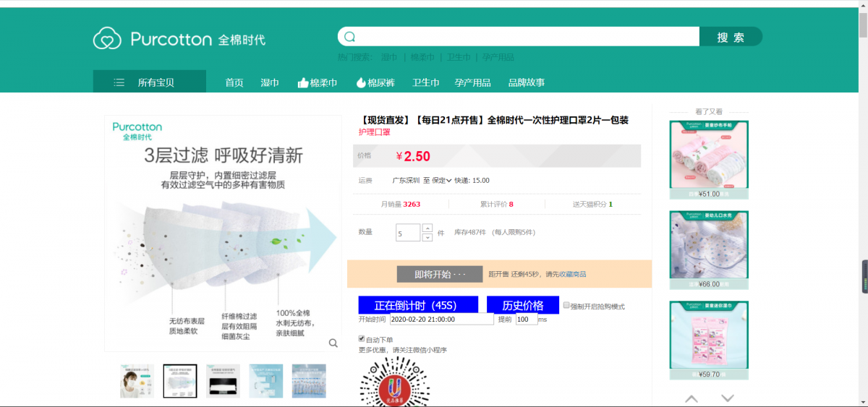
Task: Click the hamburger icon beside 所有宝贝
Action: 119,82
